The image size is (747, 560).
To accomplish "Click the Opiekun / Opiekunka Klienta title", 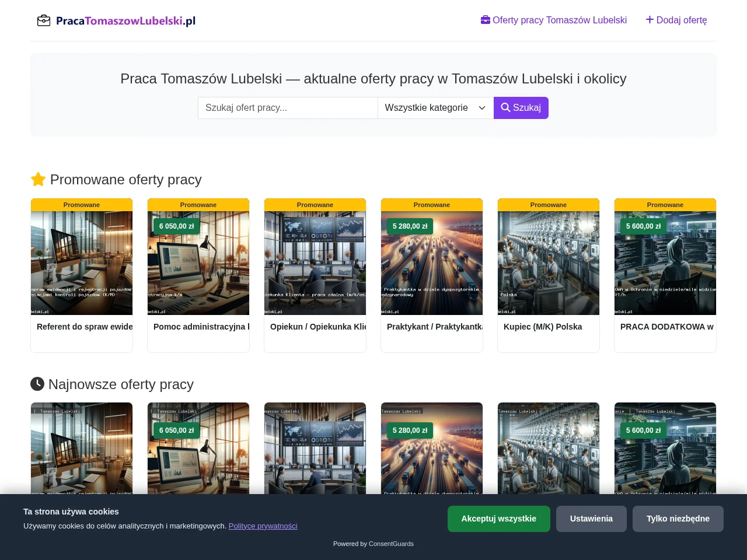I will [318, 327].
